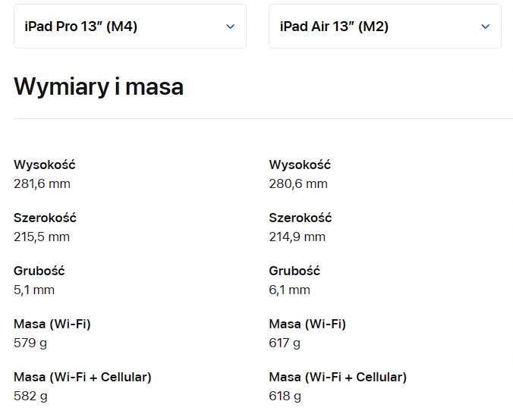Screen dimensions: 513x420
Task: Click the chevron beside iPad Air 13″ (M2)
Action: pos(486,27)
